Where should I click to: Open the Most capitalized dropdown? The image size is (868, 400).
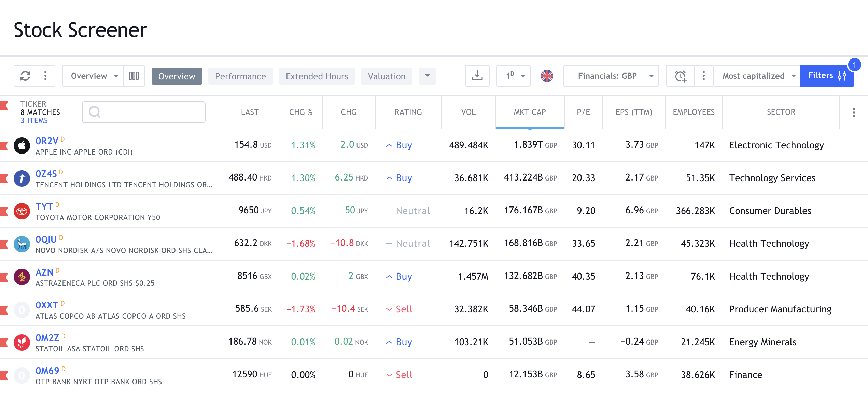tap(757, 76)
